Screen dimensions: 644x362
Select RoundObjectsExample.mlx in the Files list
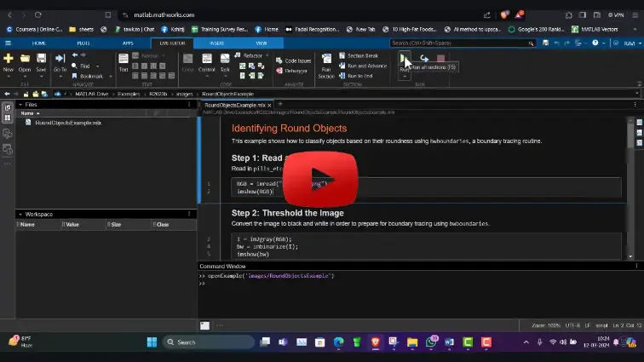click(67, 123)
